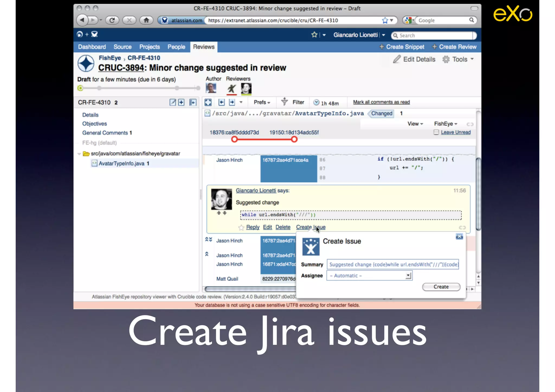Click the favourites star in header bar
Viewport: 555px width, 392px height.
tap(314, 35)
